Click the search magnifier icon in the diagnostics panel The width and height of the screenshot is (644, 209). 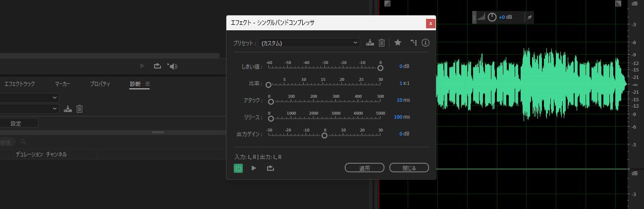tap(23, 142)
